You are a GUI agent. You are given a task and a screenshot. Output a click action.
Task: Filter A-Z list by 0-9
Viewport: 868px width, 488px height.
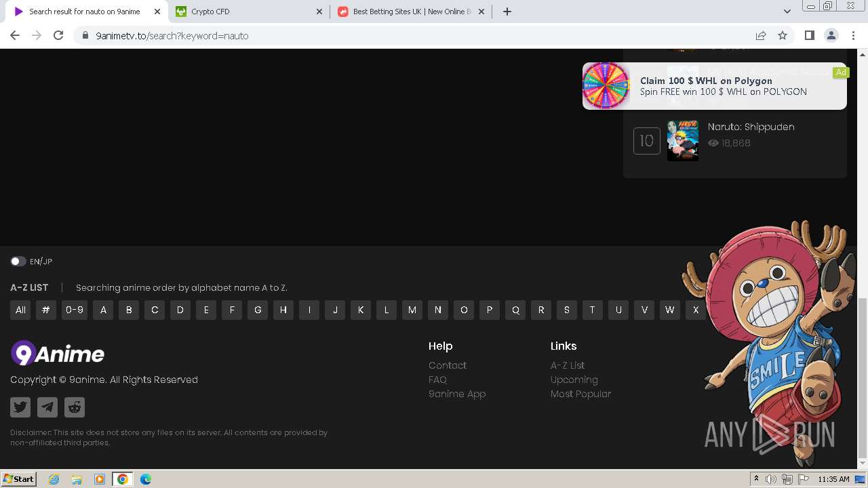[x=75, y=310]
